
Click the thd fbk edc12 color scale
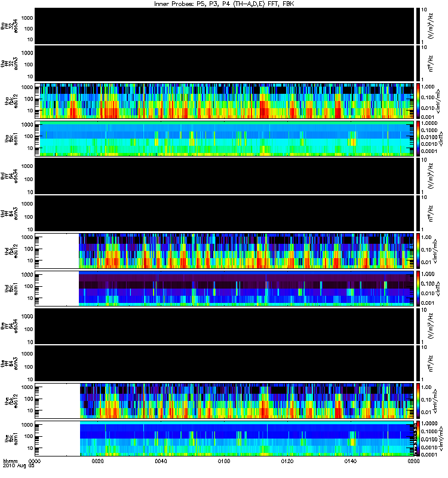(x=418, y=251)
